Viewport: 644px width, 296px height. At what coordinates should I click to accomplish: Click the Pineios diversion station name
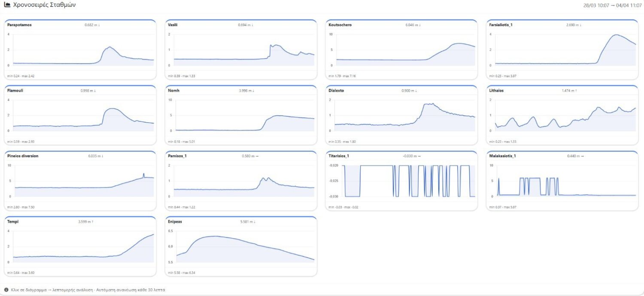[23, 156]
